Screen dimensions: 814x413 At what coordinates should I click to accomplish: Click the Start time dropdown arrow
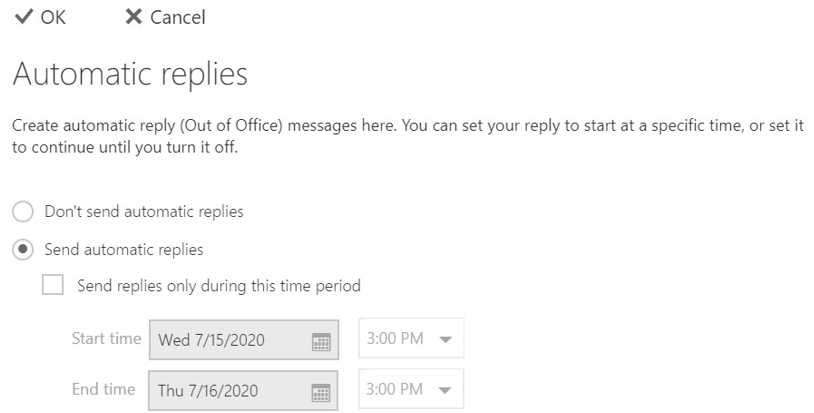445,340
